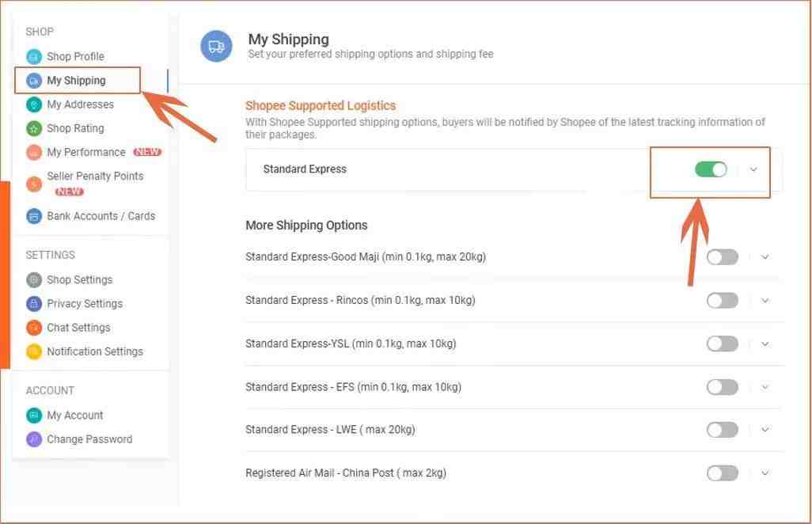Open Seller Penalty Points page
Viewport: 812px width, 524px height.
click(95, 176)
